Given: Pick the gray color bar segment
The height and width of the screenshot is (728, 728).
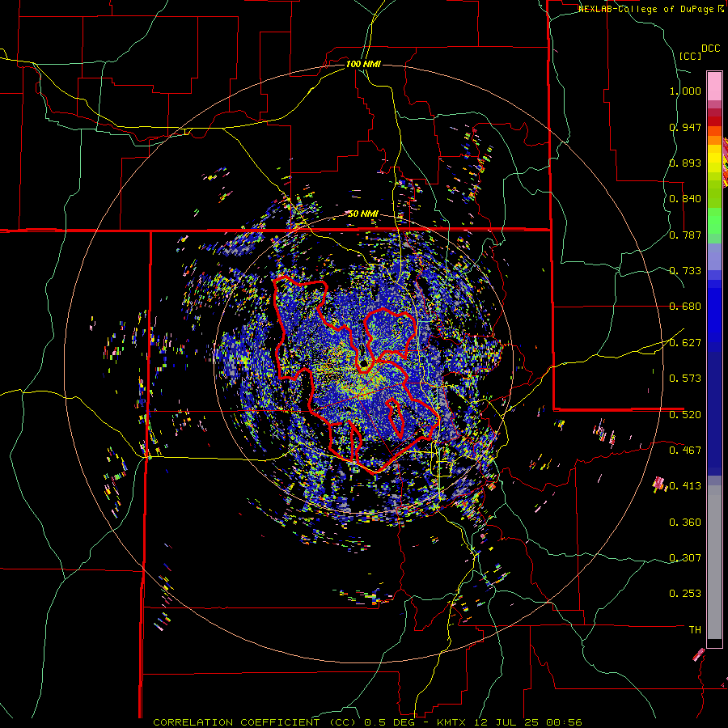Looking at the screenshot, I should click(x=714, y=562).
